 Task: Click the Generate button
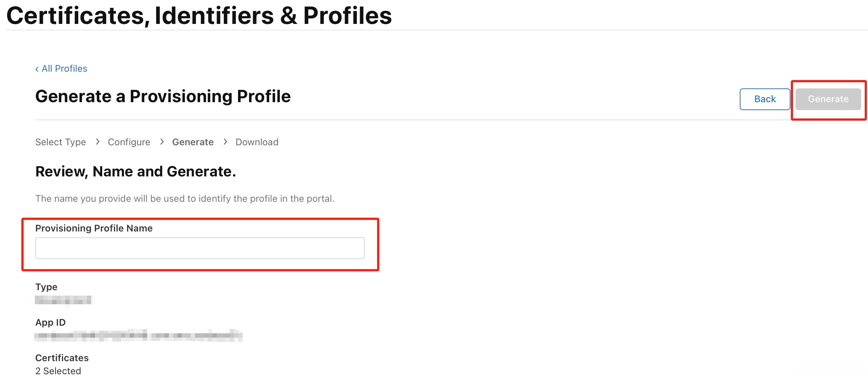click(828, 99)
